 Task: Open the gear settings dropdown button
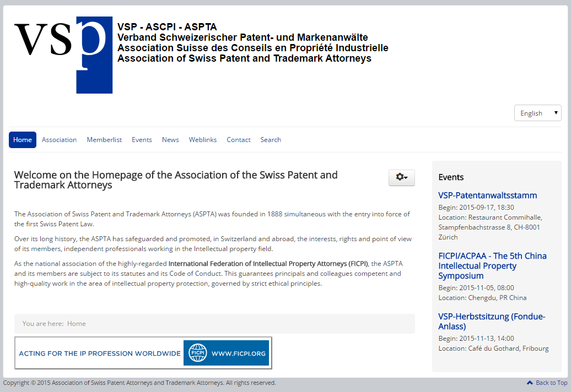coord(401,177)
